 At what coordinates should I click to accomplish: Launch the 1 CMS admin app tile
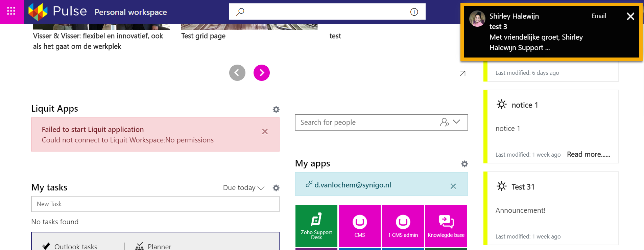403,226
